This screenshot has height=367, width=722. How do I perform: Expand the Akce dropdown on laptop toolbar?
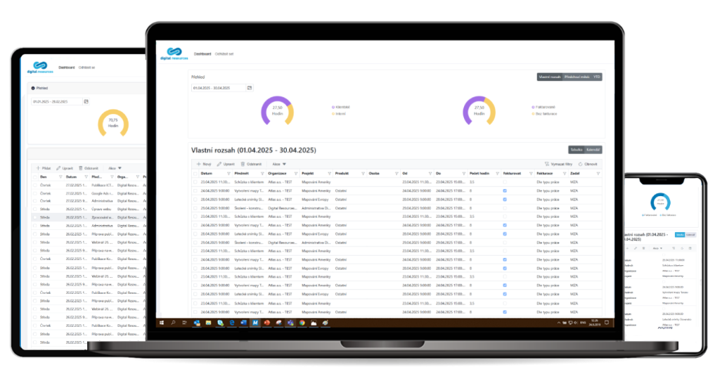[x=279, y=164]
